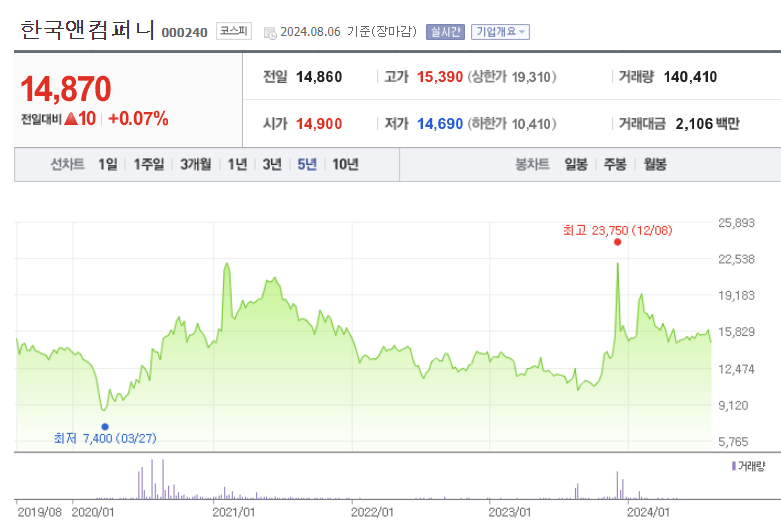Image resolution: width=781 pixels, height=531 pixels.
Task: Click the 저가 value 14,690
Action: [x=440, y=124]
